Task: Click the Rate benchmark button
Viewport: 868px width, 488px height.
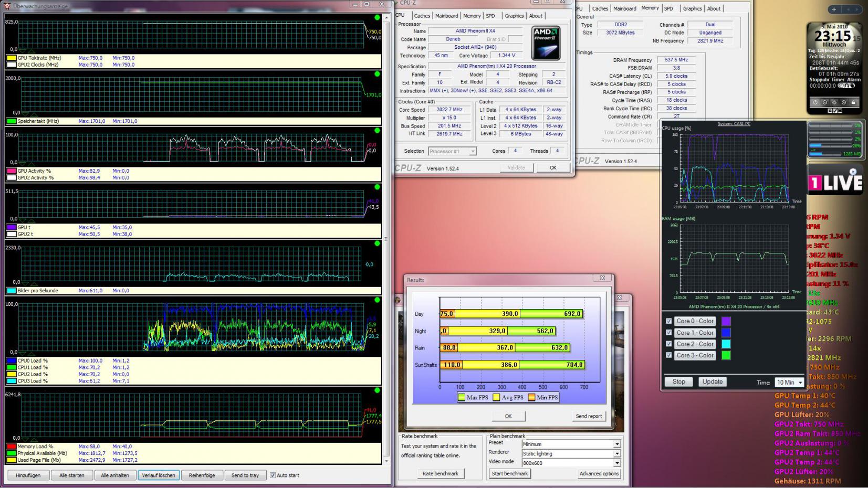Action: point(441,474)
